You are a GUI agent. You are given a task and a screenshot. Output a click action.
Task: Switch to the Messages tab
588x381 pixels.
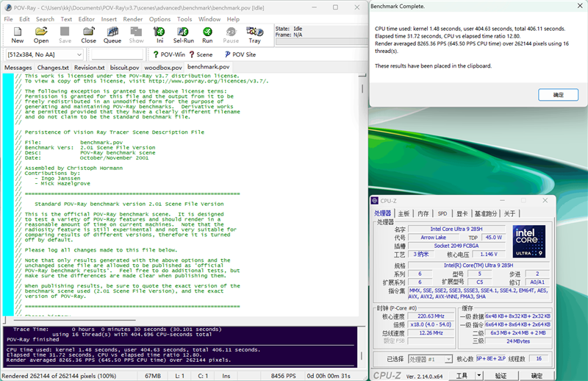pyautogui.click(x=18, y=68)
